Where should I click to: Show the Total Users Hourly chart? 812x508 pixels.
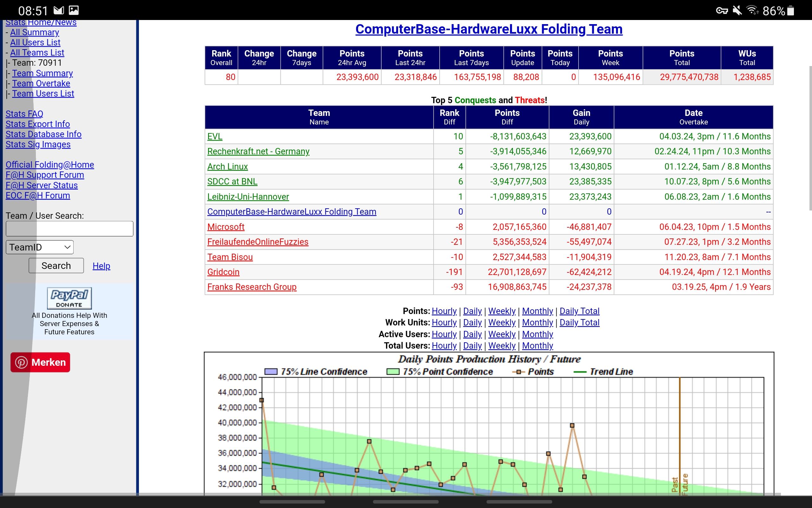(444, 346)
